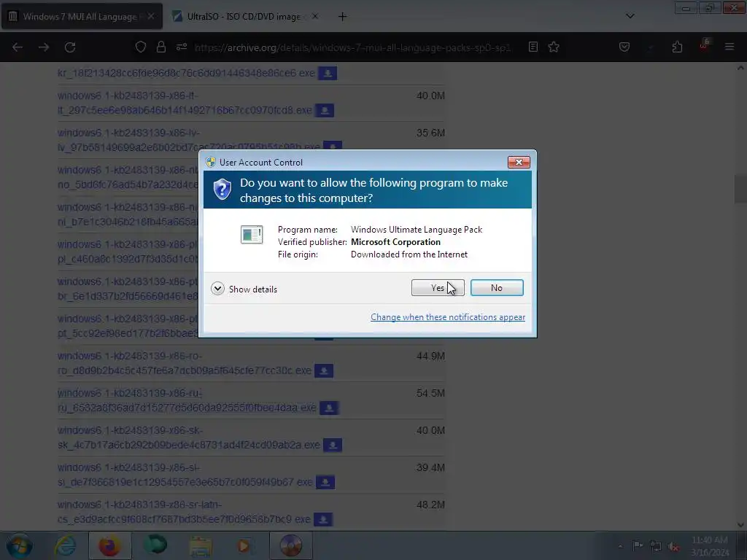This screenshot has width=747, height=560.
Task: Download the x86-ro language pack icon
Action: (324, 371)
